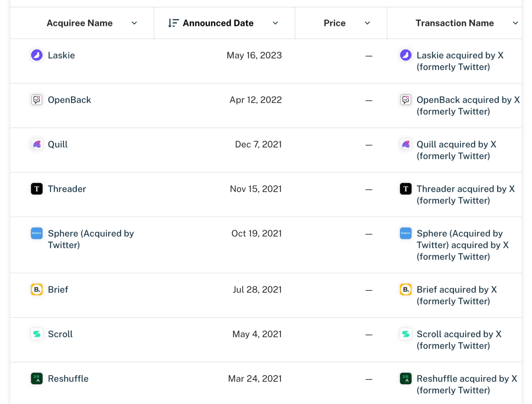Open the Brief acquiree link
Viewport: 532px width, 404px height.
[x=58, y=289]
